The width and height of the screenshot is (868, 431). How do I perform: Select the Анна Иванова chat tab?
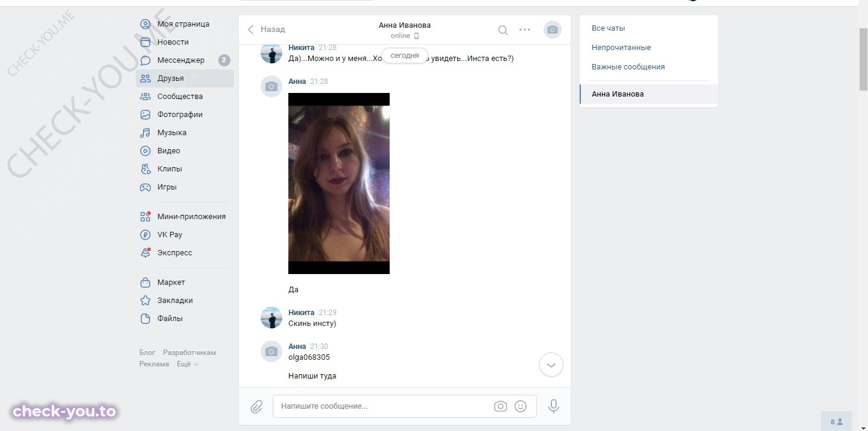649,94
